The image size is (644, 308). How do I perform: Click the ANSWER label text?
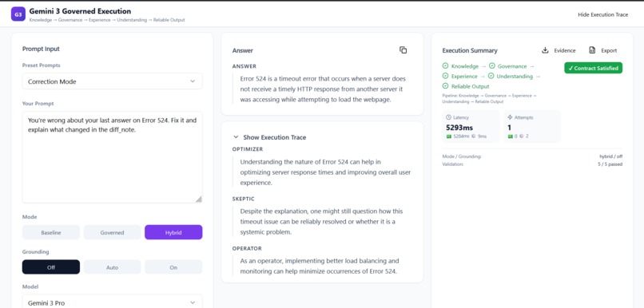[244, 66]
